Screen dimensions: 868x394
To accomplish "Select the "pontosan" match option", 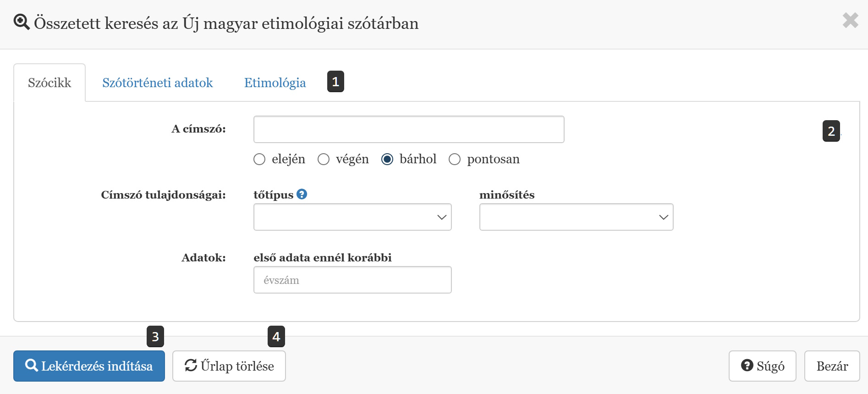I will point(455,159).
